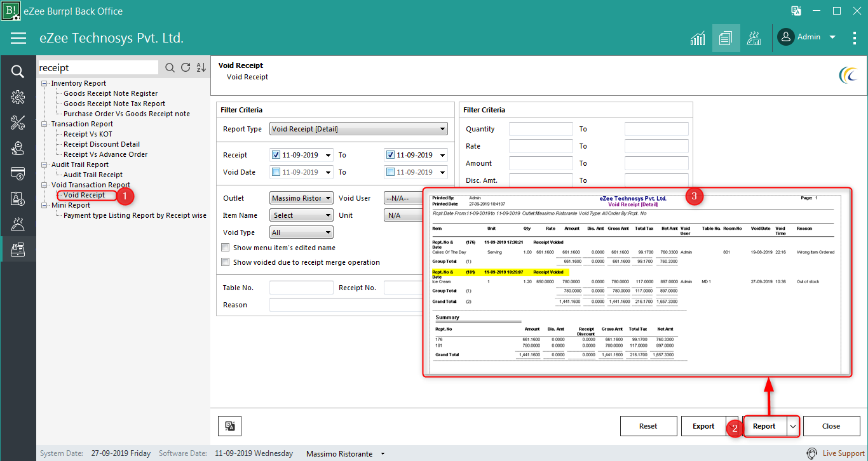Click the Amount from input field
Screen dimensions: 868x461
[x=541, y=163]
